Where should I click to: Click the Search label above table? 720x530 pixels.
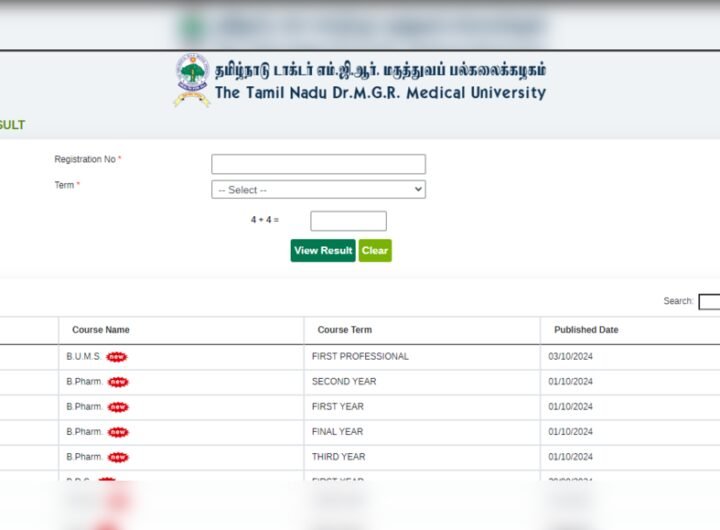point(678,301)
